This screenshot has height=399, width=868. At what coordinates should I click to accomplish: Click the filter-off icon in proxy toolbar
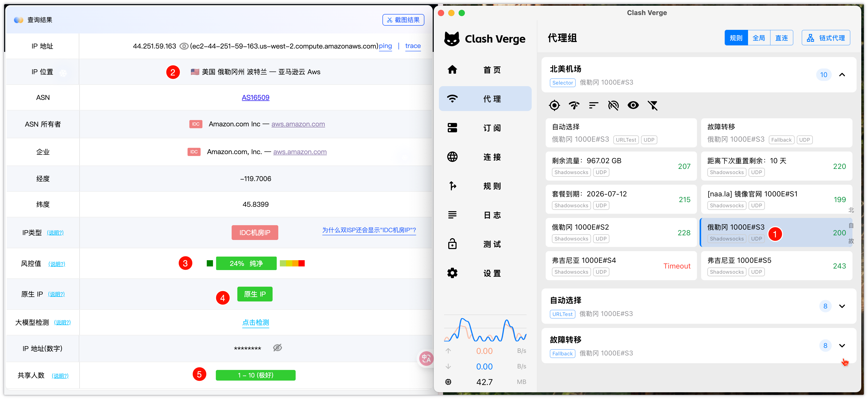(x=653, y=106)
